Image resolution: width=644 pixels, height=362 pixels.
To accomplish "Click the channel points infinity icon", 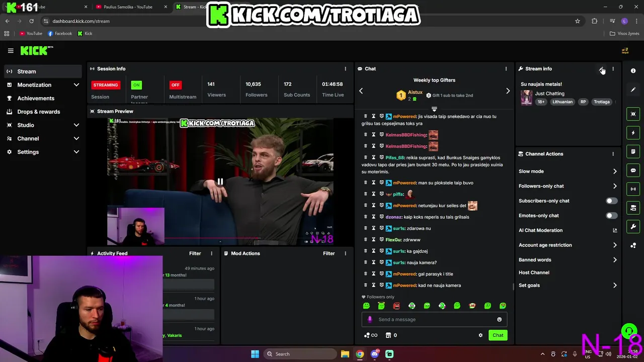I will pos(371,335).
